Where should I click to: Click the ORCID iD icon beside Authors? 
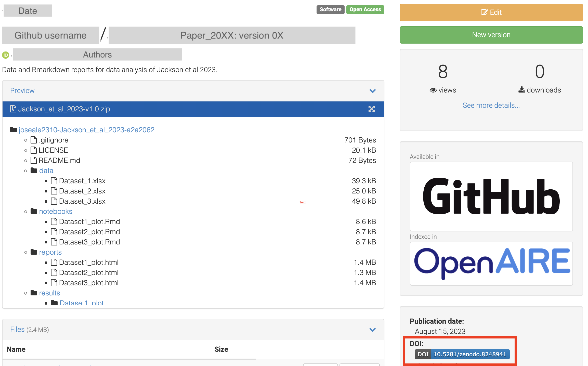click(x=6, y=55)
